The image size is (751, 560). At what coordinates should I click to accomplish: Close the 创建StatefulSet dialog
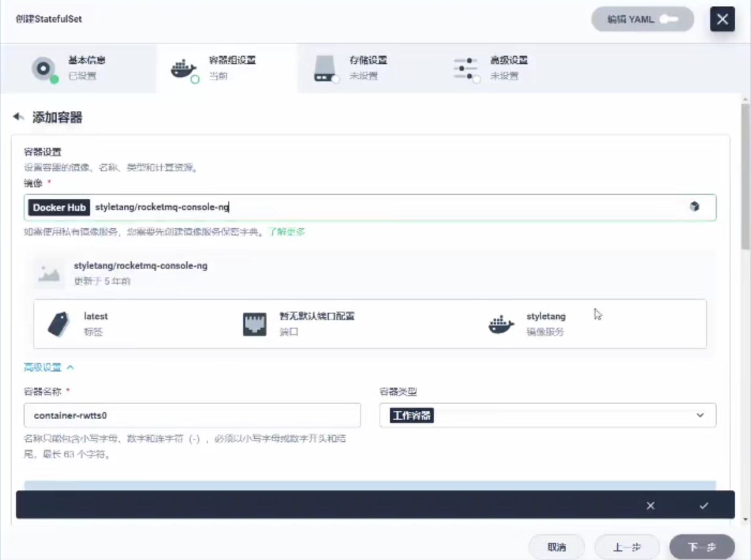pyautogui.click(x=722, y=19)
